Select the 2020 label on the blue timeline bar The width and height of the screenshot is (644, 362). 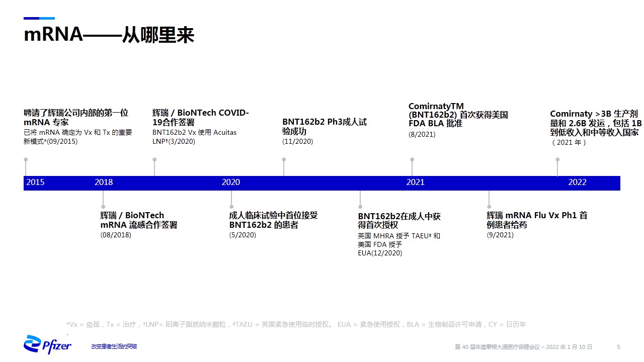(231, 183)
